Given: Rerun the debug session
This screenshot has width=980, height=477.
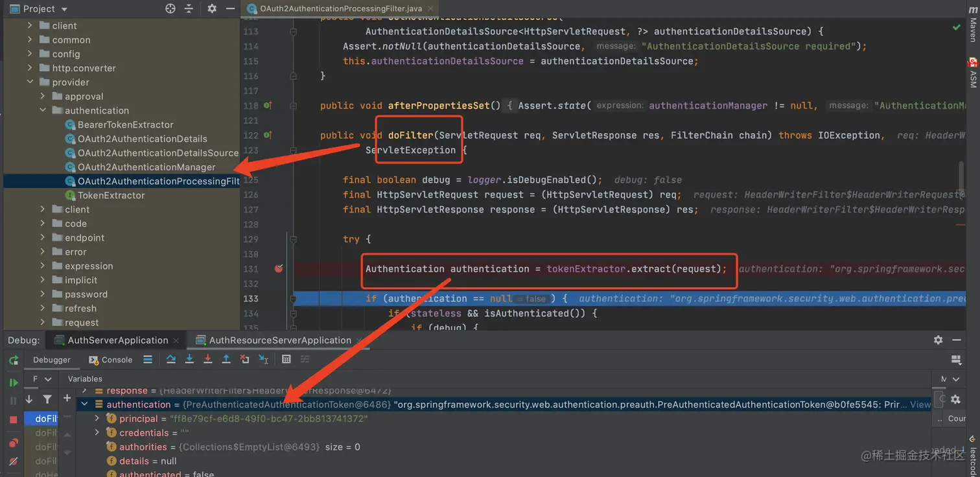Looking at the screenshot, I should point(14,360).
